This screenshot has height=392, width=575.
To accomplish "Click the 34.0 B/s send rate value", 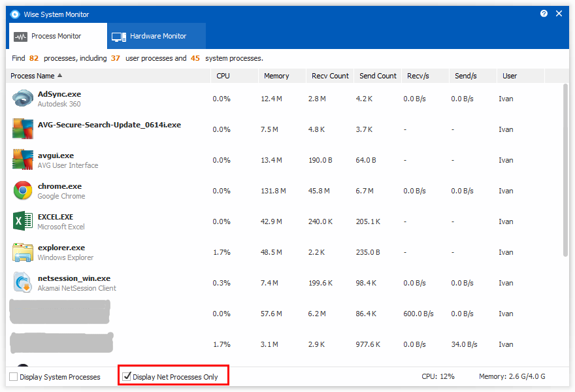I will 465,345.
